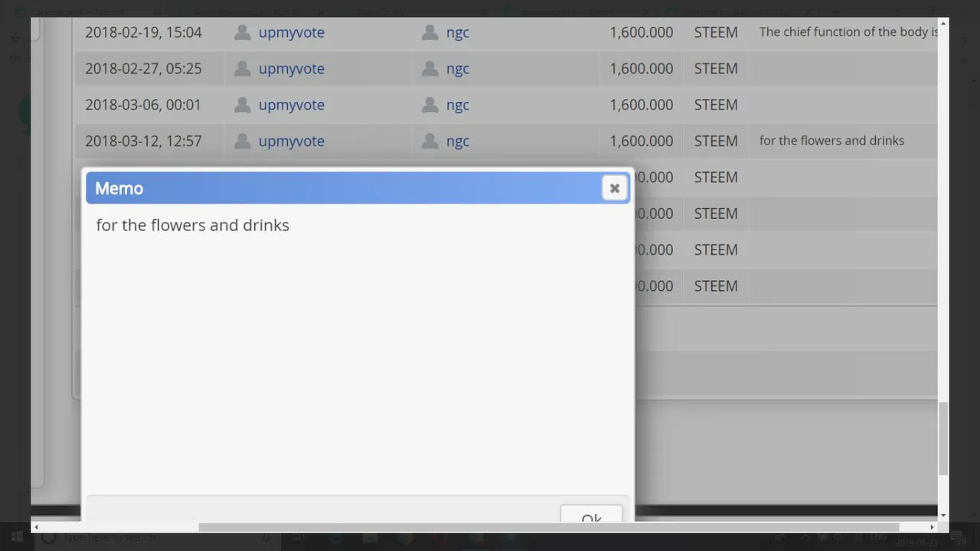Click the scroll-up arrow of the vertical scrollbar
Viewport: 980px width, 551px height.
point(943,24)
